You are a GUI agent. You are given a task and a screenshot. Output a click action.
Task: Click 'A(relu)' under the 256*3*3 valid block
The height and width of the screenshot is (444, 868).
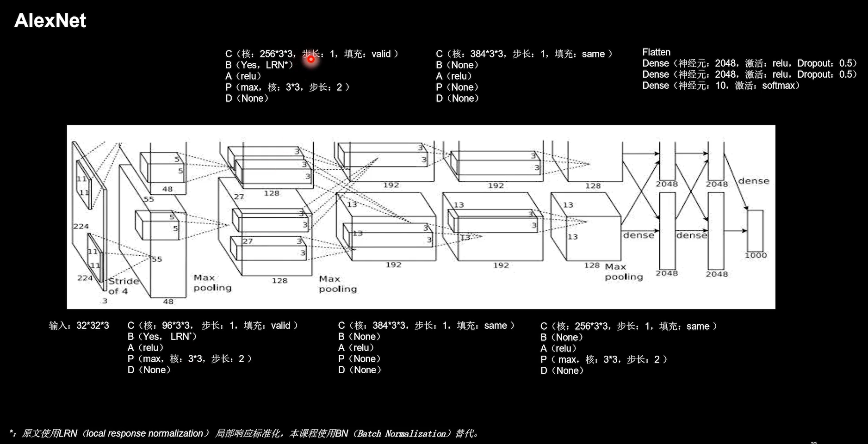coord(243,76)
